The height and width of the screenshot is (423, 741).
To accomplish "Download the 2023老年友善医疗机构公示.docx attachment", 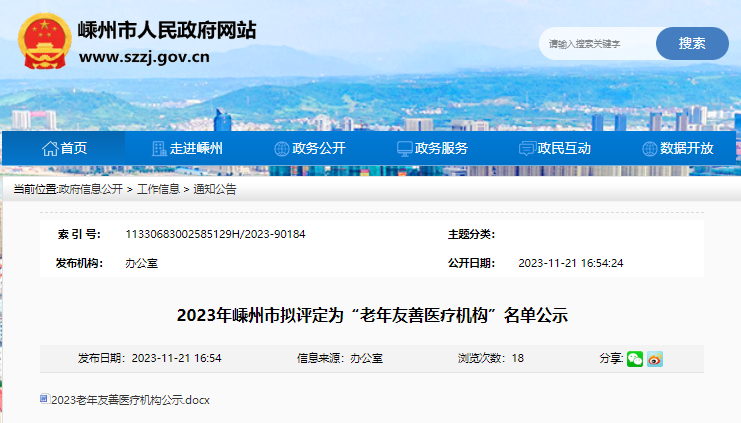I will click(x=130, y=400).
